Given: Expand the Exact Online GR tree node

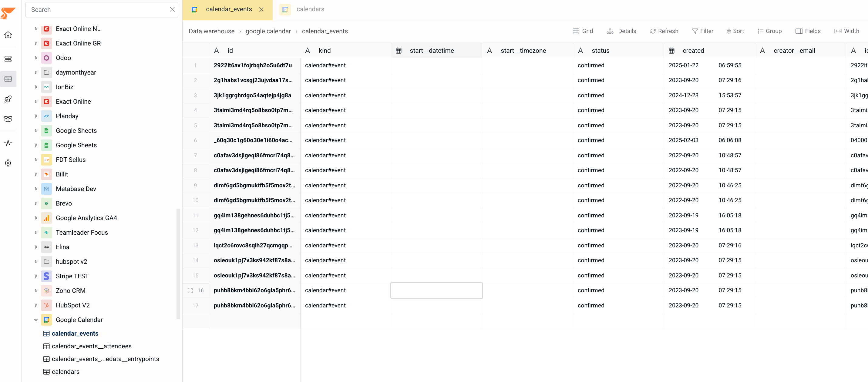Looking at the screenshot, I should point(36,43).
